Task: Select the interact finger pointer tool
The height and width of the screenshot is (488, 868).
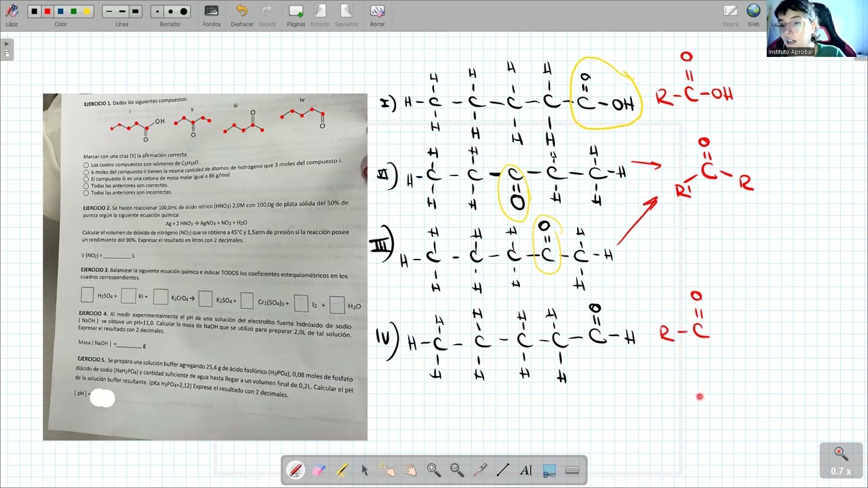Action: [387, 470]
